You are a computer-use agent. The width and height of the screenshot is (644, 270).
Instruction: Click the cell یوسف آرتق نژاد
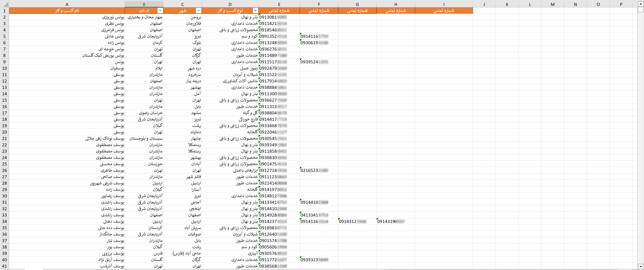[67, 260]
